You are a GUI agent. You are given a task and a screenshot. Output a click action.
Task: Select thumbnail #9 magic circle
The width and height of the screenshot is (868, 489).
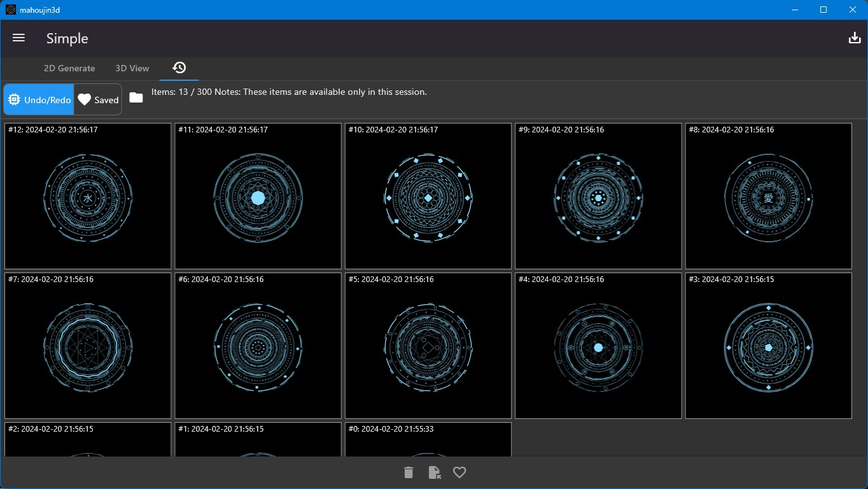point(598,196)
